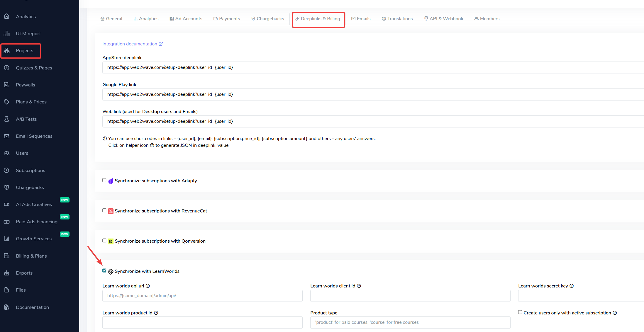Click the Exports download icon

click(7, 273)
